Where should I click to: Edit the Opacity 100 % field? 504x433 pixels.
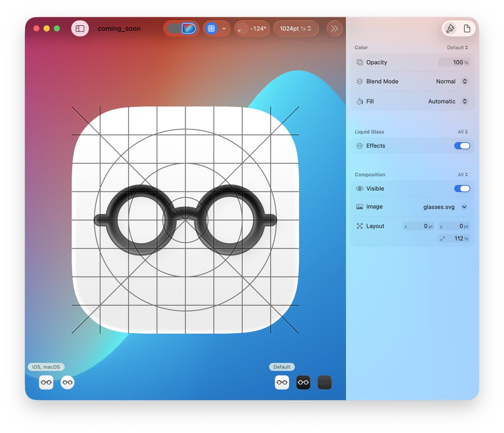(x=454, y=62)
